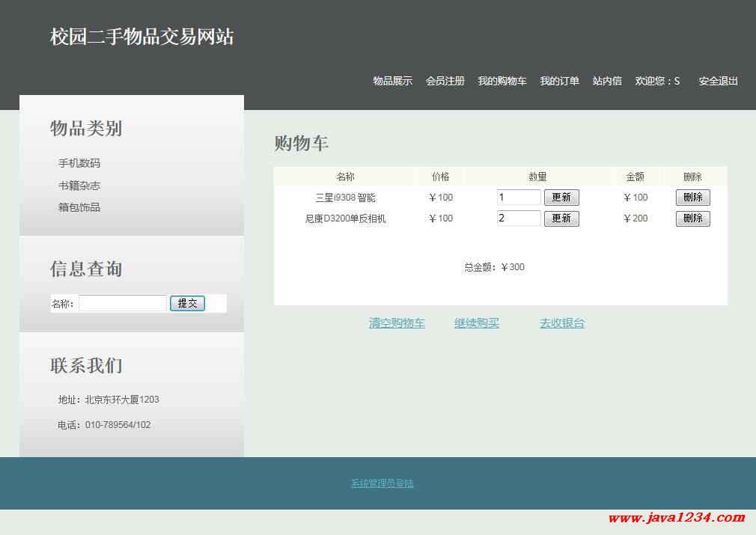Viewport: 756px width, 535px height.
Task: Update quantity for 三星i9308 智能
Action: point(561,198)
